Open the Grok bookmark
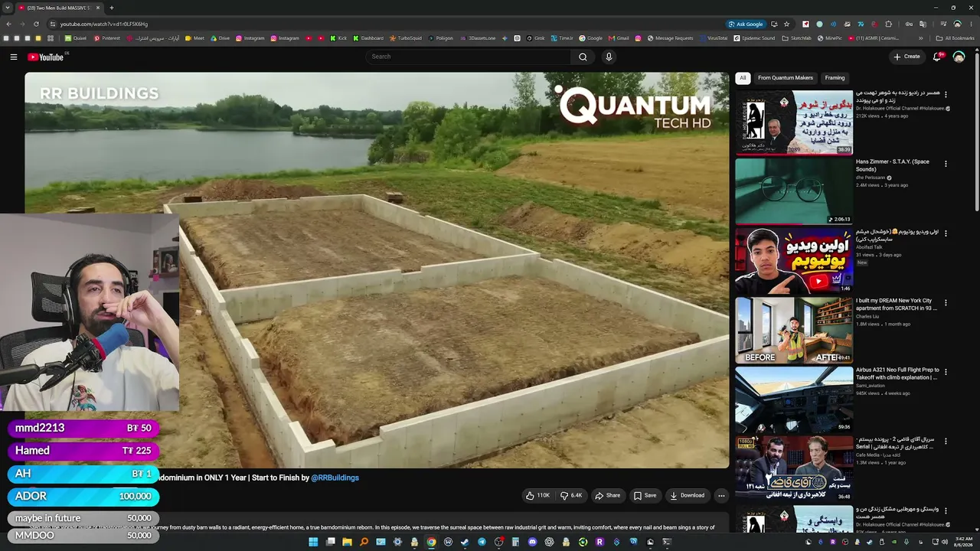Image resolution: width=980 pixels, height=551 pixels. [x=534, y=38]
